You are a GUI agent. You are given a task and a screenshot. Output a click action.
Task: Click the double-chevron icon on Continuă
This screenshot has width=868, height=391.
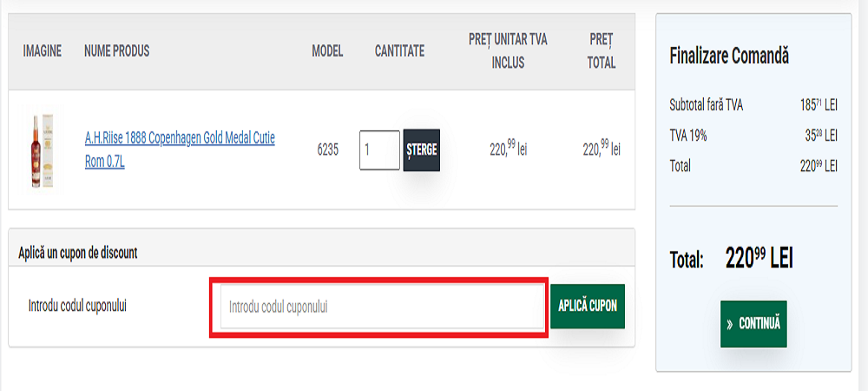pyautogui.click(x=729, y=324)
